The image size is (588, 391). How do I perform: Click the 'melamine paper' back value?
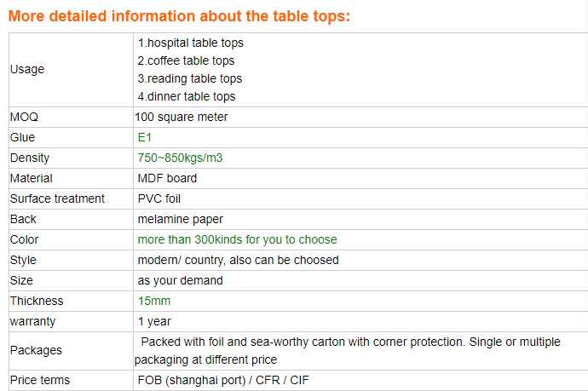click(180, 219)
